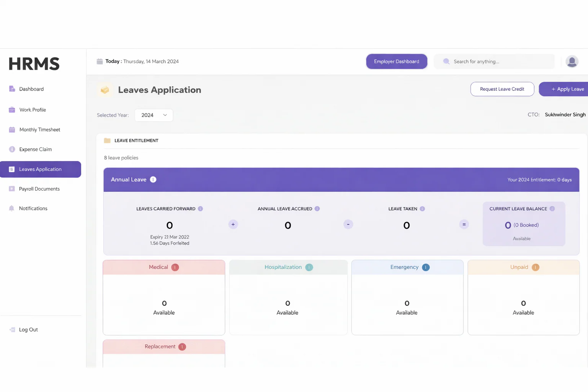The height and width of the screenshot is (392, 588).
Task: Click the date 'Thursday, 14 March 2024'
Action: tap(151, 61)
